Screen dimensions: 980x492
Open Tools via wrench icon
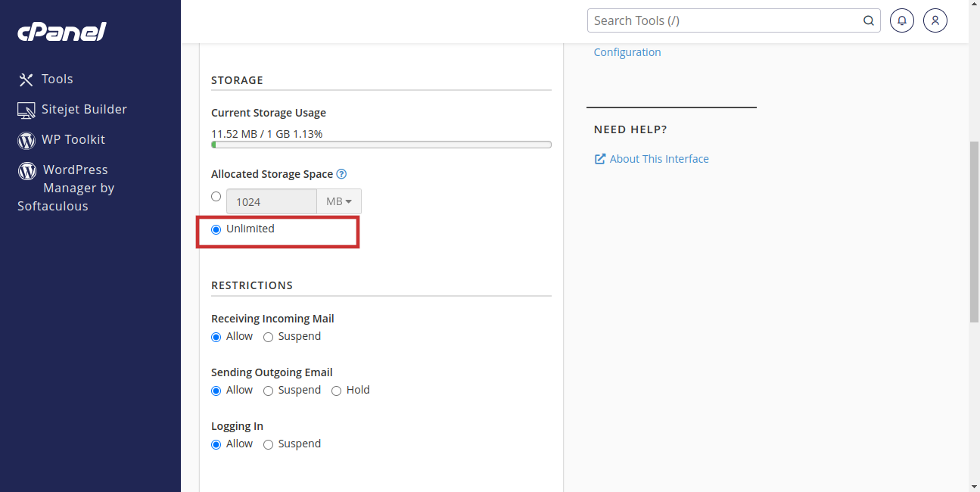click(x=26, y=79)
